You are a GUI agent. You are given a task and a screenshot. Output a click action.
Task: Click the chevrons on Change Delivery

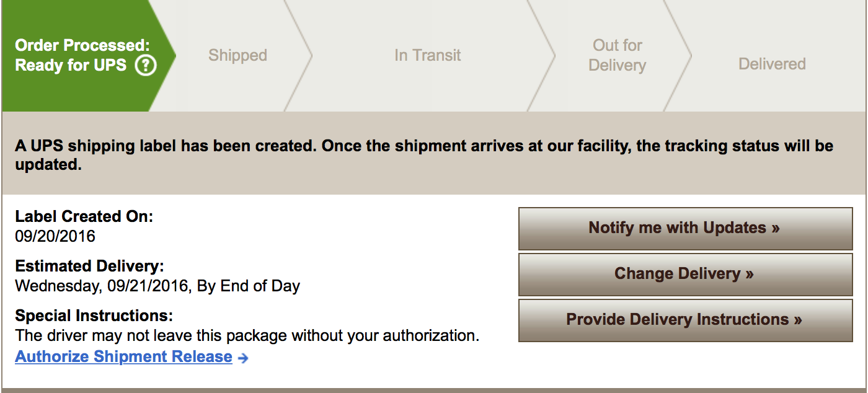pos(750,274)
